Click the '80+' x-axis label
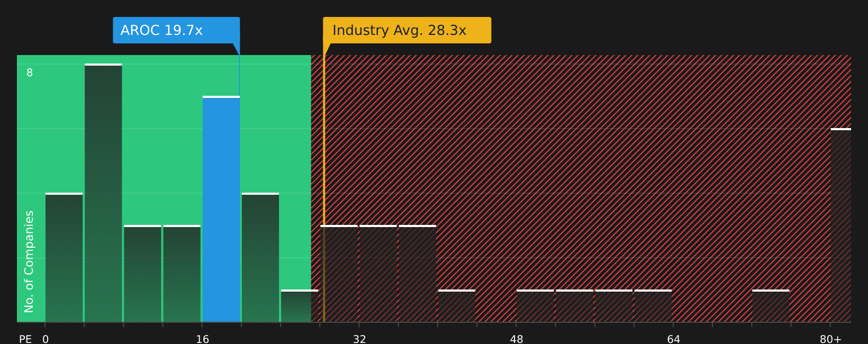The height and width of the screenshot is (344, 868). click(x=830, y=339)
